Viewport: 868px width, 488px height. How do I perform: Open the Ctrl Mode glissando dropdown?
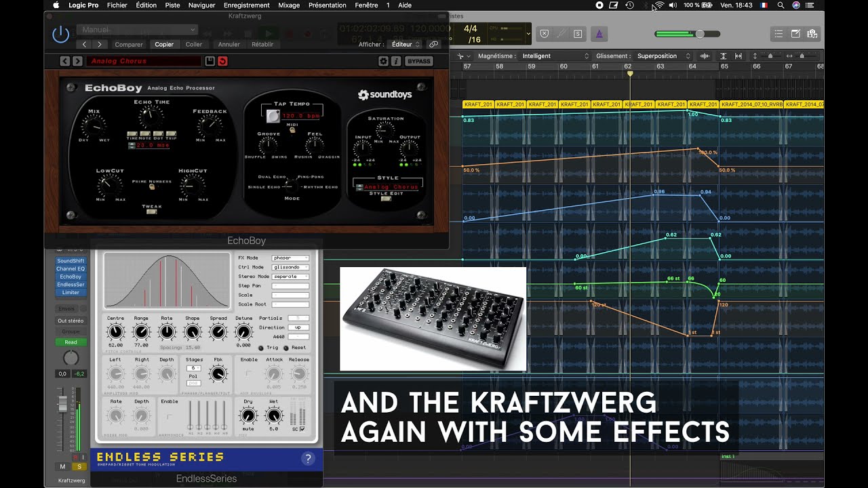click(x=290, y=268)
